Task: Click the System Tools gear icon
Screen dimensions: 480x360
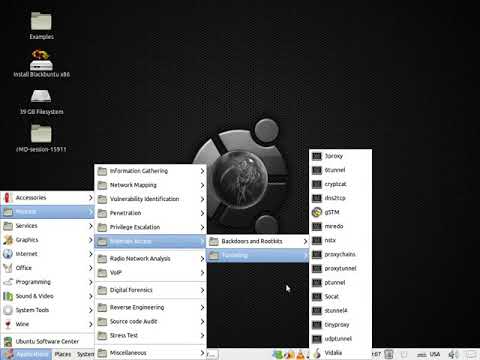Action: click(8, 310)
